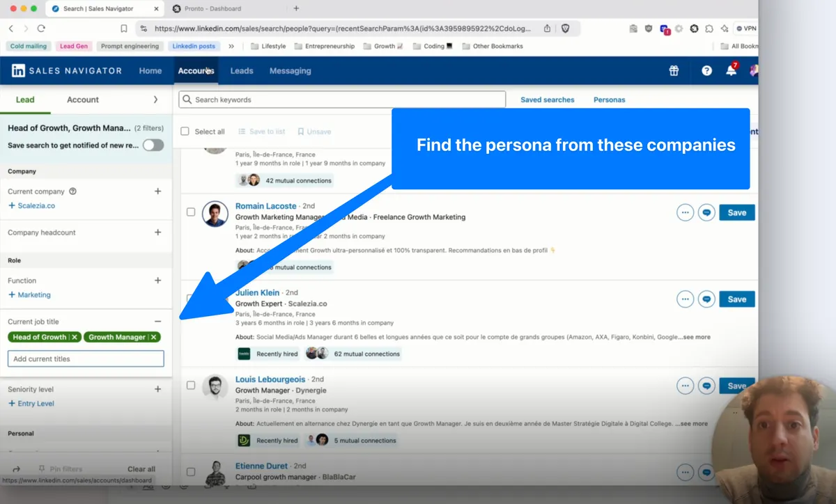
Task: Go to the Home menu
Action: tap(150, 71)
